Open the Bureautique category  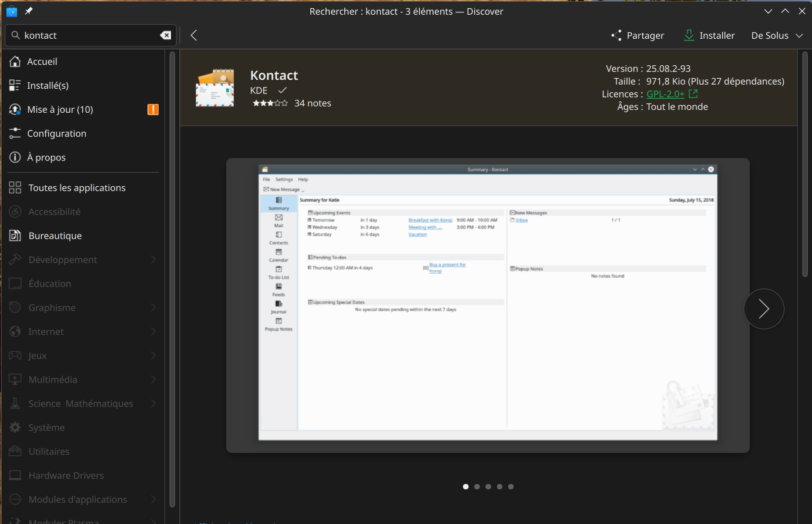(x=55, y=236)
